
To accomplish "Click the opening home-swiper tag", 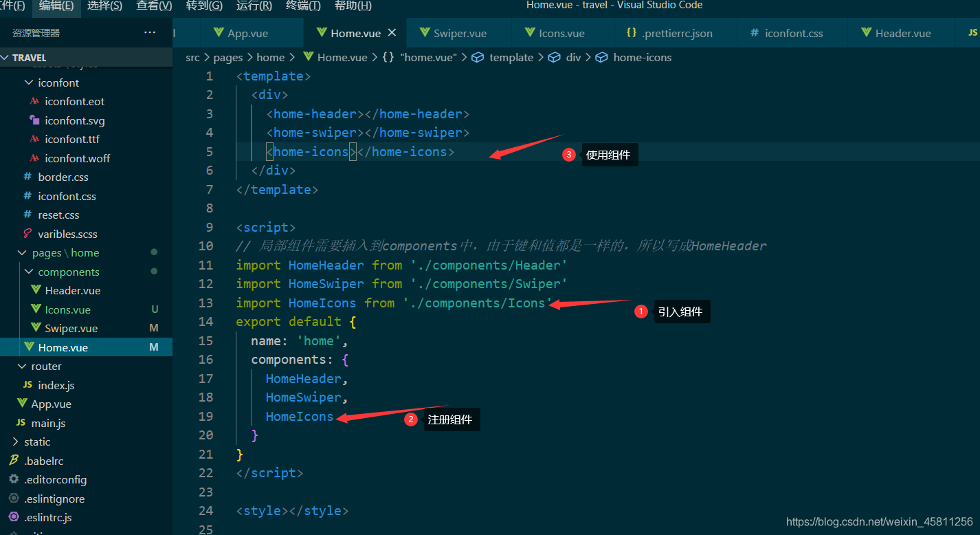I will [x=315, y=133].
